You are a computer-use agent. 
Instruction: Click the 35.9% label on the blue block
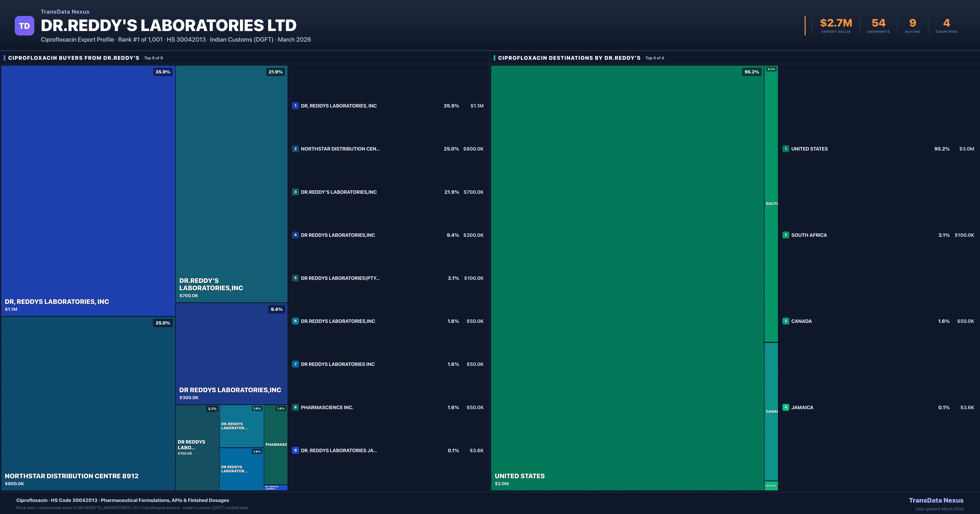click(163, 72)
